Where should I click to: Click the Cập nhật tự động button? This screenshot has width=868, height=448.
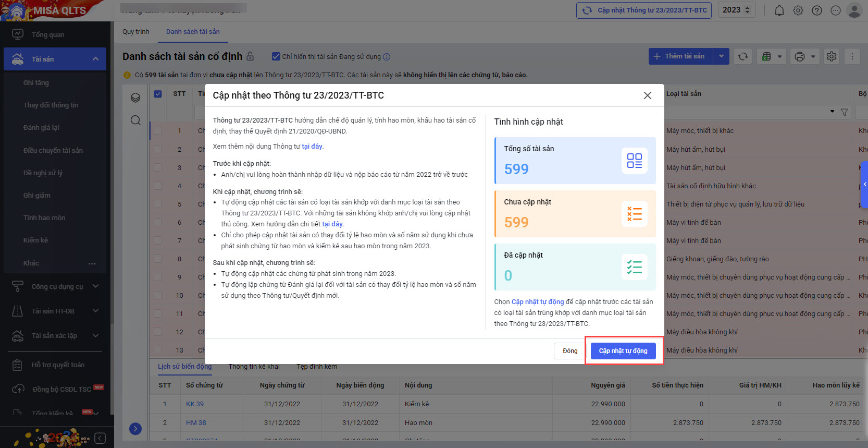pyautogui.click(x=623, y=351)
